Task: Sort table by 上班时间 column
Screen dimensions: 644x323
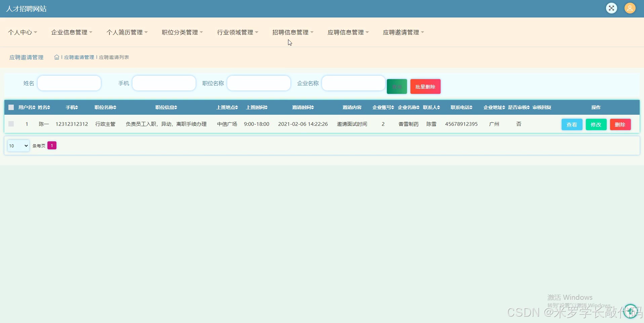Action: click(x=257, y=107)
